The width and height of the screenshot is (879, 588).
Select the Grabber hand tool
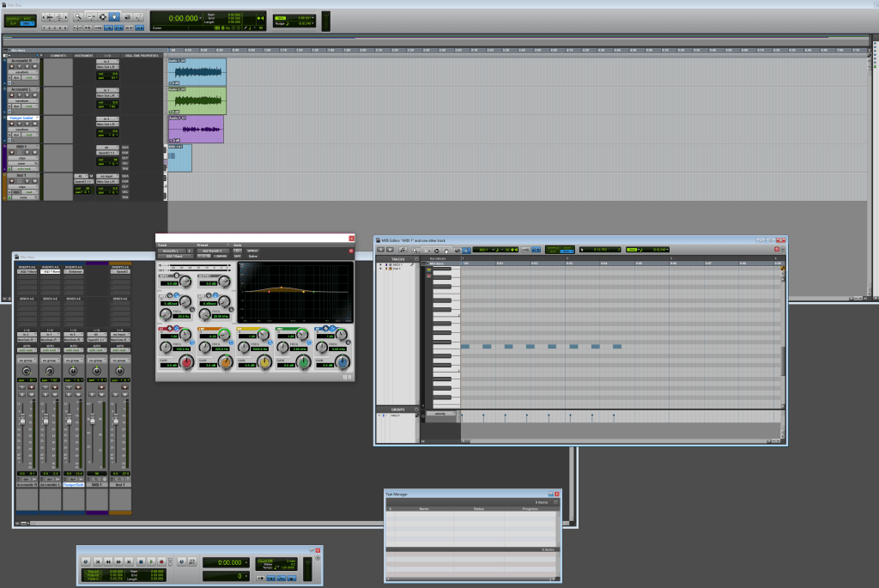click(115, 16)
